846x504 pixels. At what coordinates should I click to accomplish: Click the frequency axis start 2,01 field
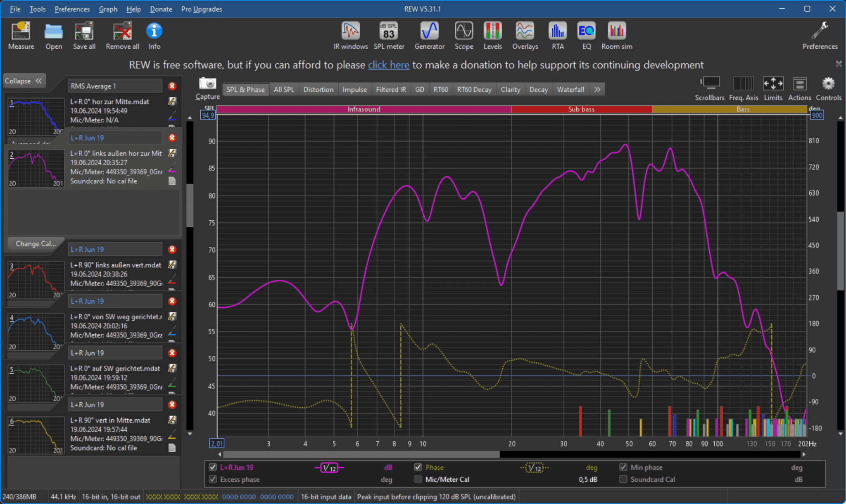(217, 444)
